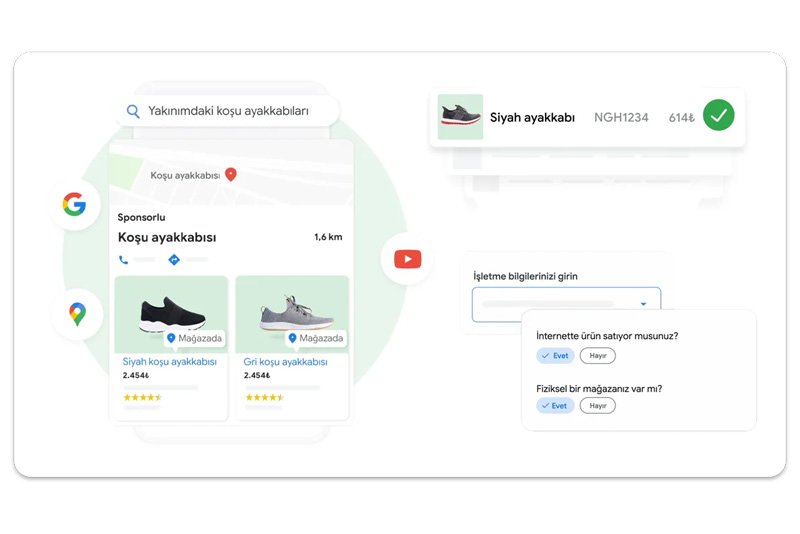Screen dimensions: 800x534
Task: Select Evet for physical store question
Action: coord(555,405)
